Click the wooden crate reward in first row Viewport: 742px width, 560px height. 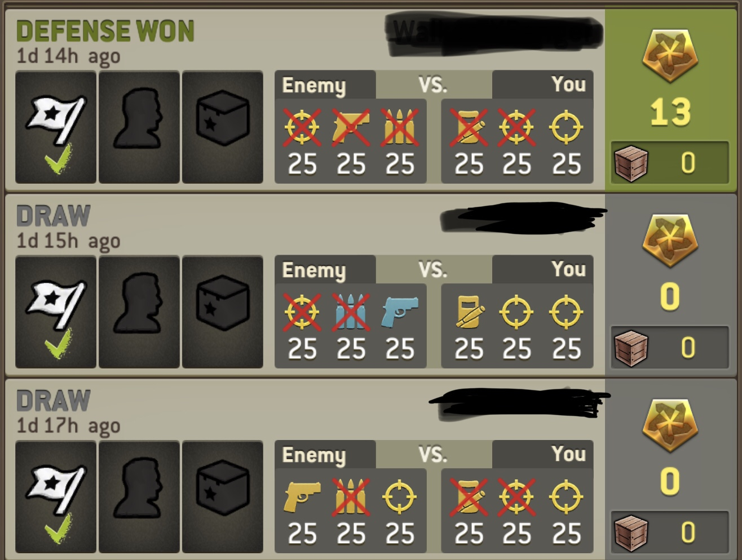point(631,163)
